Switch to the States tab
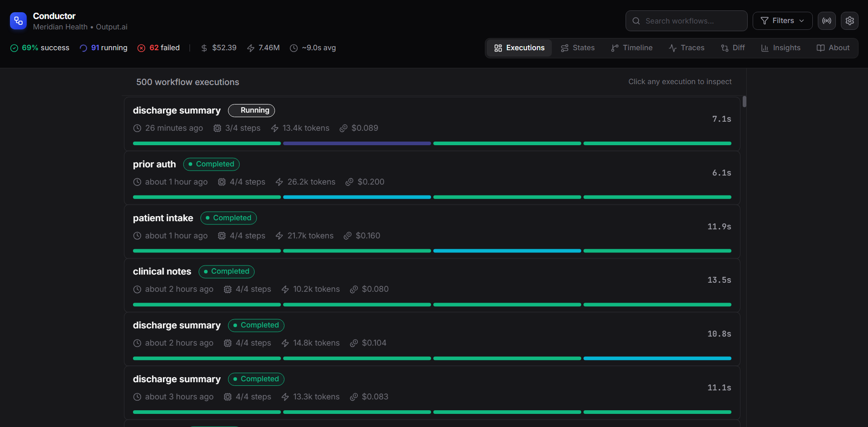 click(578, 48)
